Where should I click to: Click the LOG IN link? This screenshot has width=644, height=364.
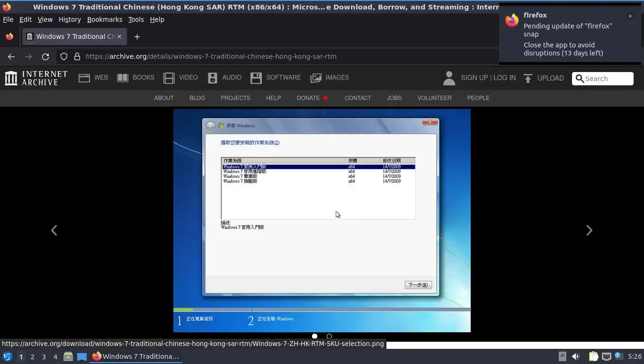(505, 78)
